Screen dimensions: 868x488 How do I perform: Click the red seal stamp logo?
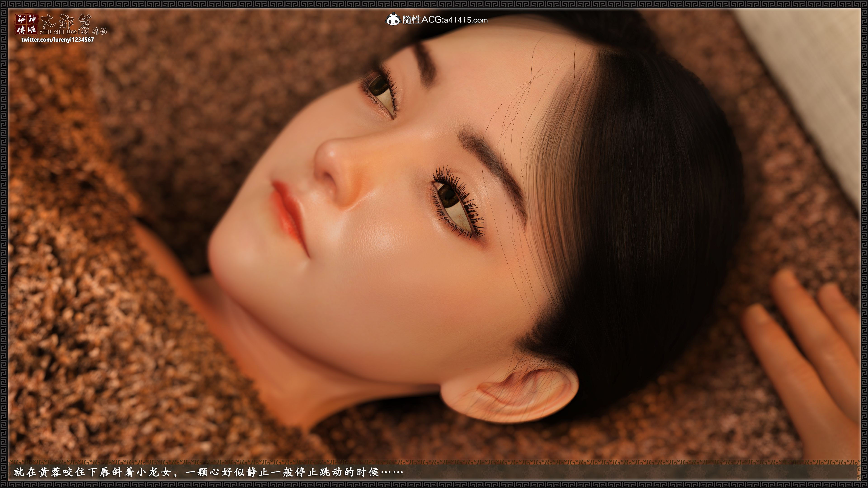click(x=26, y=24)
